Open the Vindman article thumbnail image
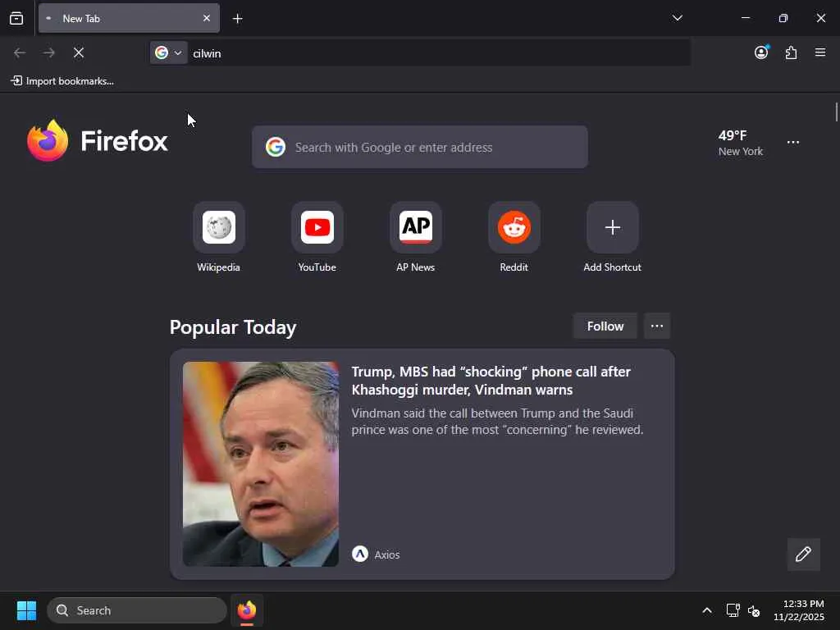840x630 pixels. 261,464
